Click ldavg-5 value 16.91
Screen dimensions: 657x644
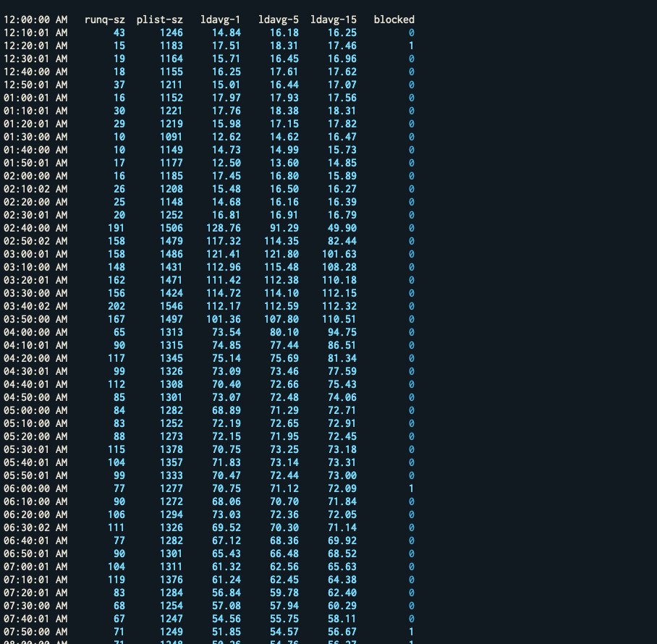[284, 215]
